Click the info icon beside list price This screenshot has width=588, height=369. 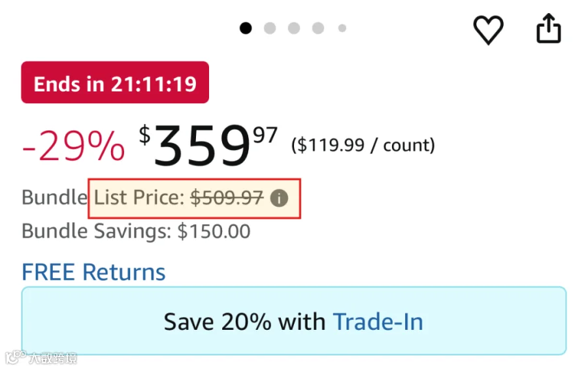coord(279,198)
